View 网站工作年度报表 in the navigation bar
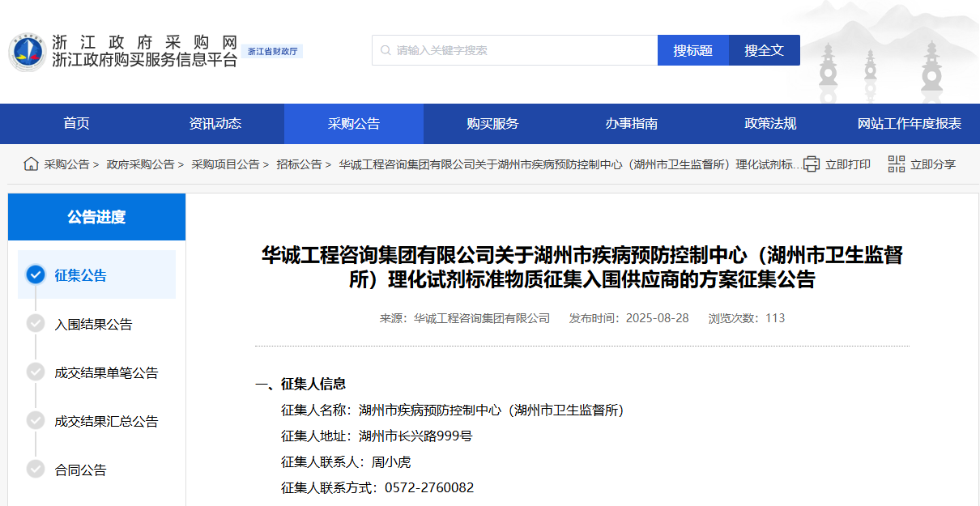Image resolution: width=980 pixels, height=506 pixels. click(907, 123)
